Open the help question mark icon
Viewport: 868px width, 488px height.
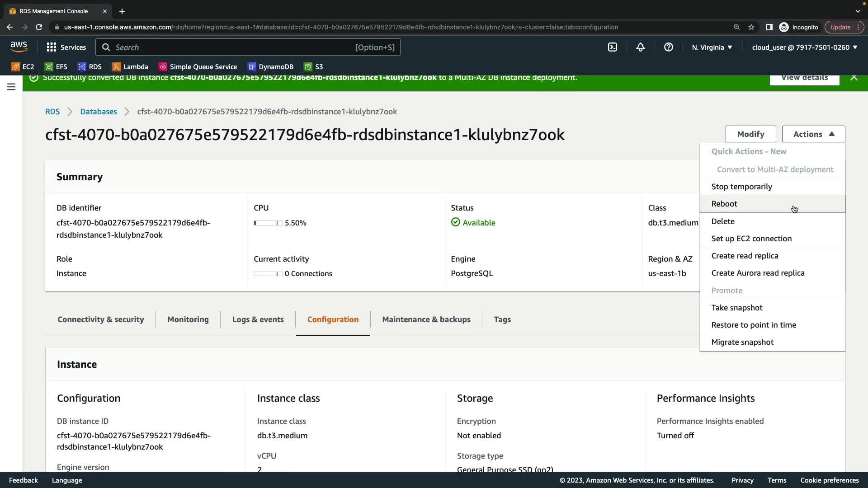669,47
